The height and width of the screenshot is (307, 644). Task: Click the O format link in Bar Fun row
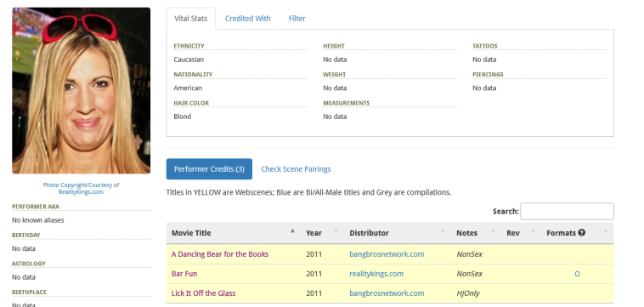pos(577,274)
